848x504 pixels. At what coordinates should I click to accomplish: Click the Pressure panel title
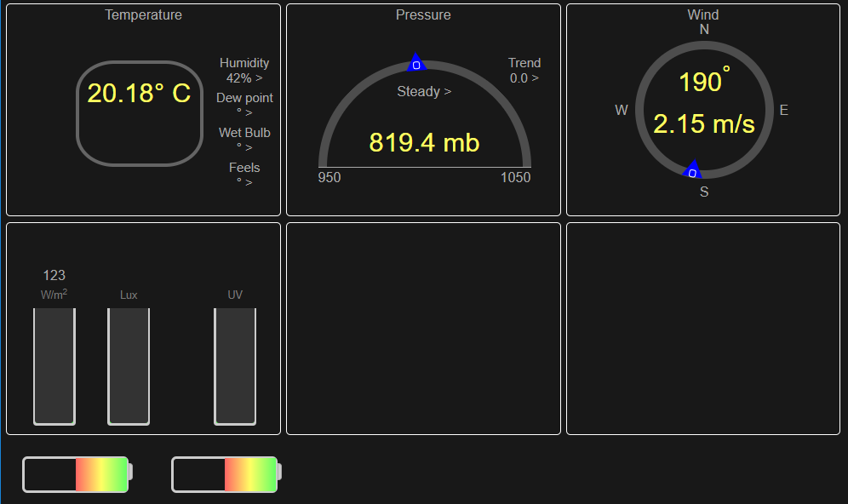[423, 15]
